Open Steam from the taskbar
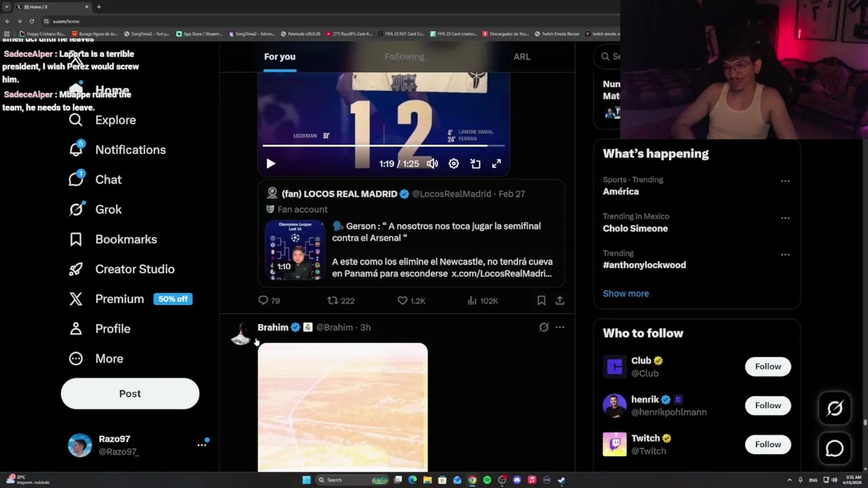 pos(561,480)
